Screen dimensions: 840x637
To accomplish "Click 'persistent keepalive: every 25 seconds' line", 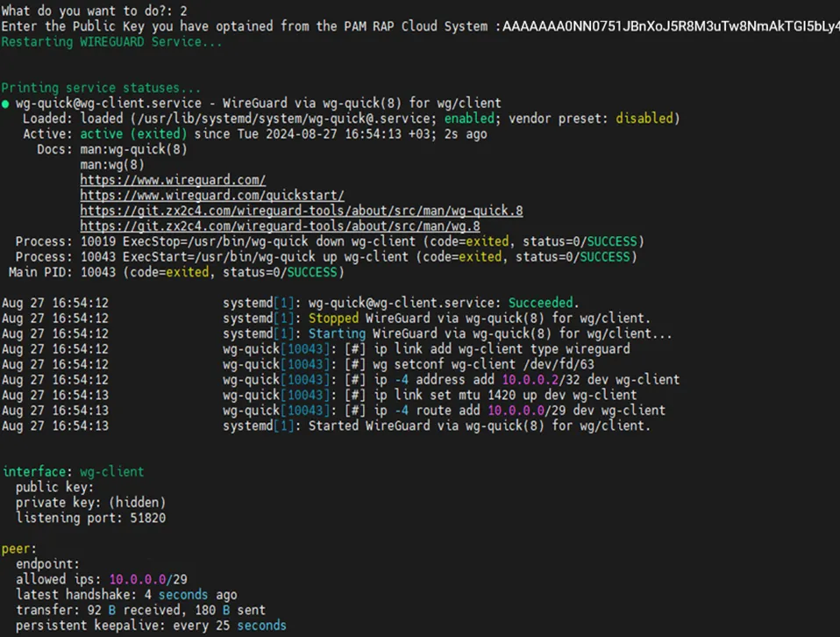I will [x=151, y=626].
